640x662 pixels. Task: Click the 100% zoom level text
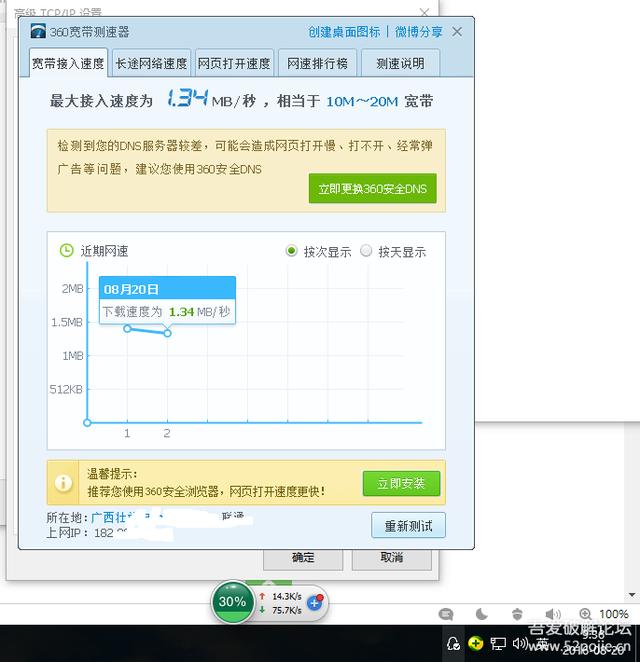tap(614, 614)
